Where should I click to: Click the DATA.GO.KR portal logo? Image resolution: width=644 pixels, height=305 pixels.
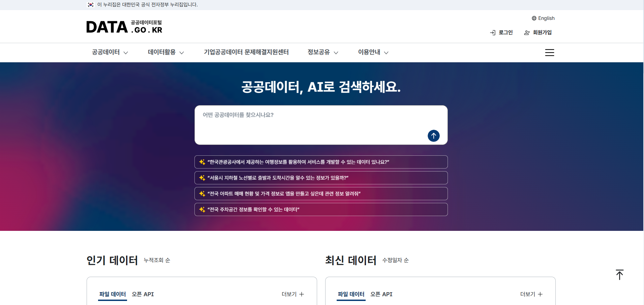(124, 27)
